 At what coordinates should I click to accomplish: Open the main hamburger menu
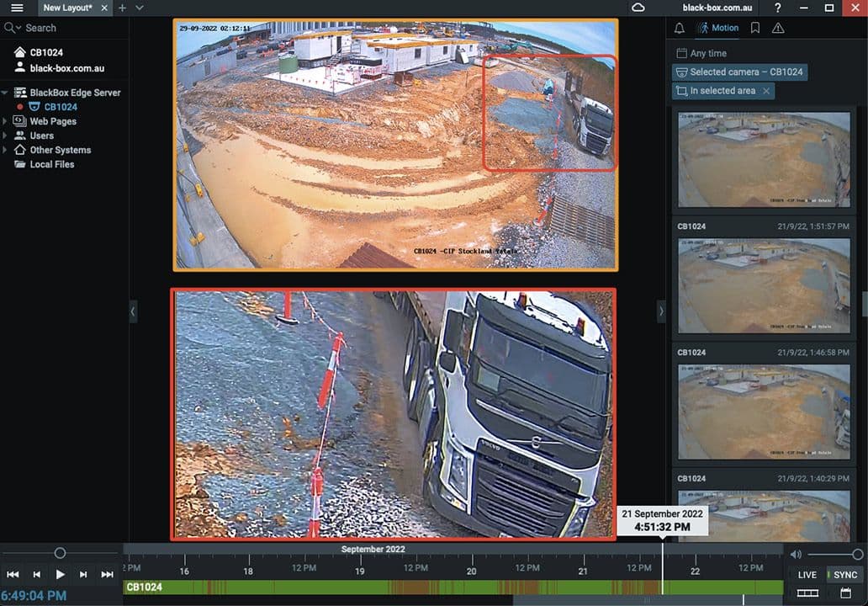click(x=17, y=8)
